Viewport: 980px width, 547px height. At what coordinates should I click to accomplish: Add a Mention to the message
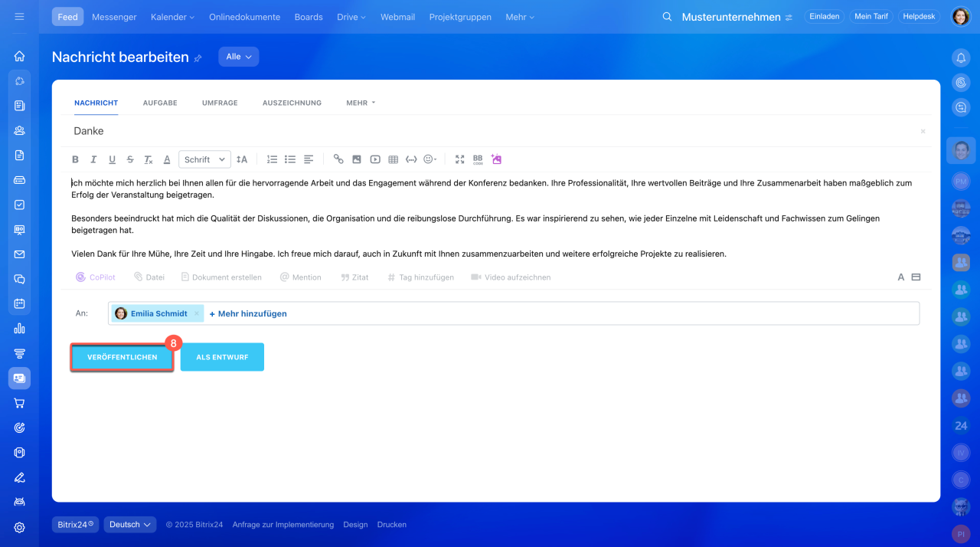tap(300, 277)
